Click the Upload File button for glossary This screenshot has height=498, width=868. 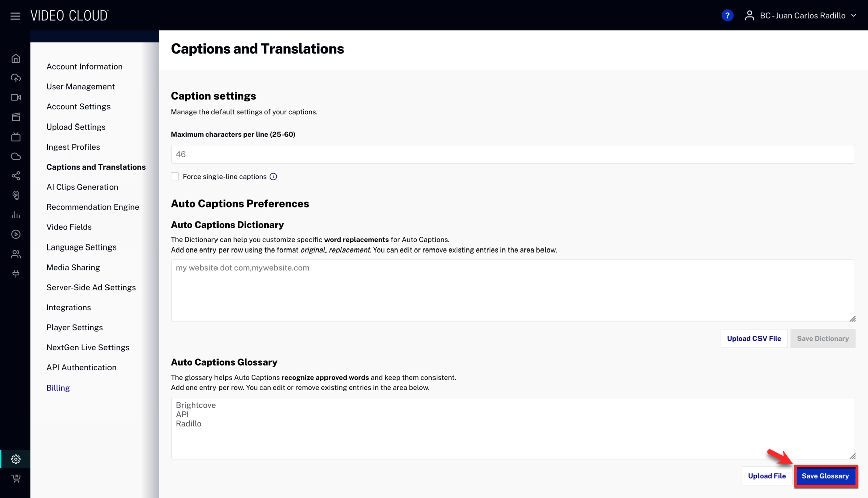click(x=767, y=476)
